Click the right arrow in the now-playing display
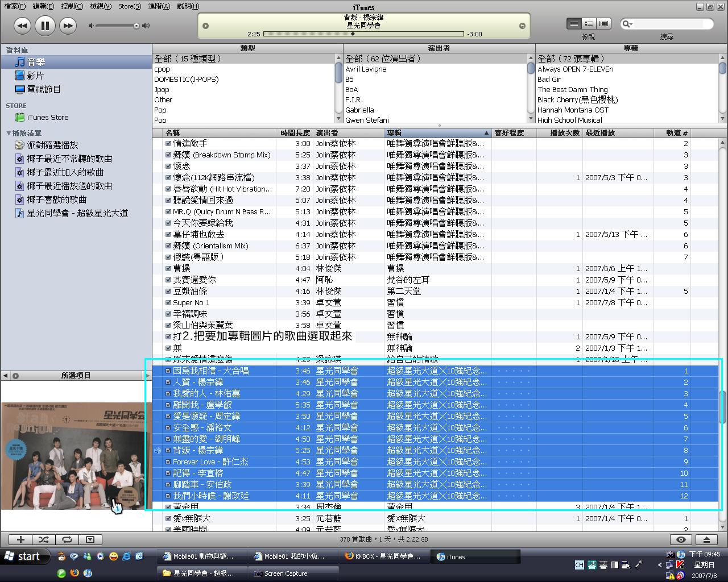Screen dimensions: 728x582 coord(522,26)
